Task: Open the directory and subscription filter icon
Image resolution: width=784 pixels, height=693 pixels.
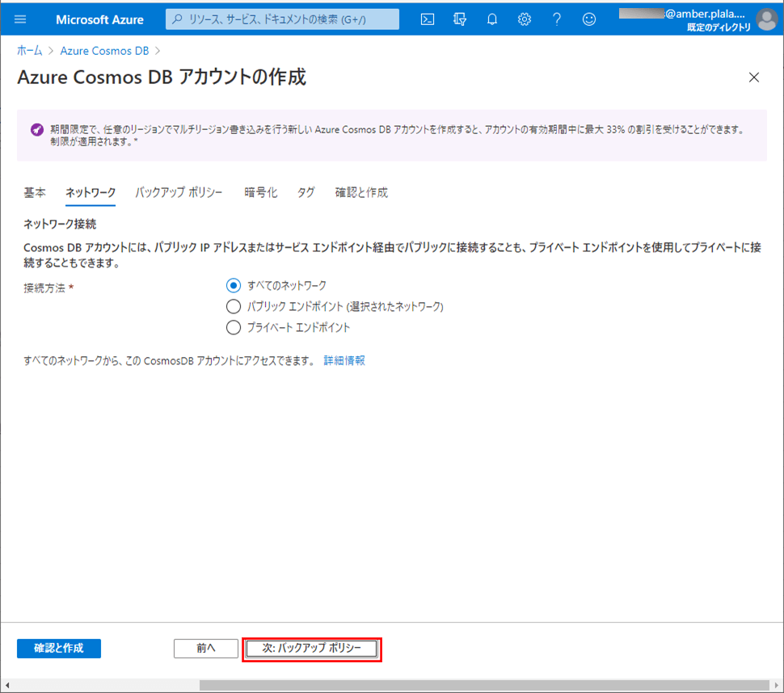Action: click(460, 19)
